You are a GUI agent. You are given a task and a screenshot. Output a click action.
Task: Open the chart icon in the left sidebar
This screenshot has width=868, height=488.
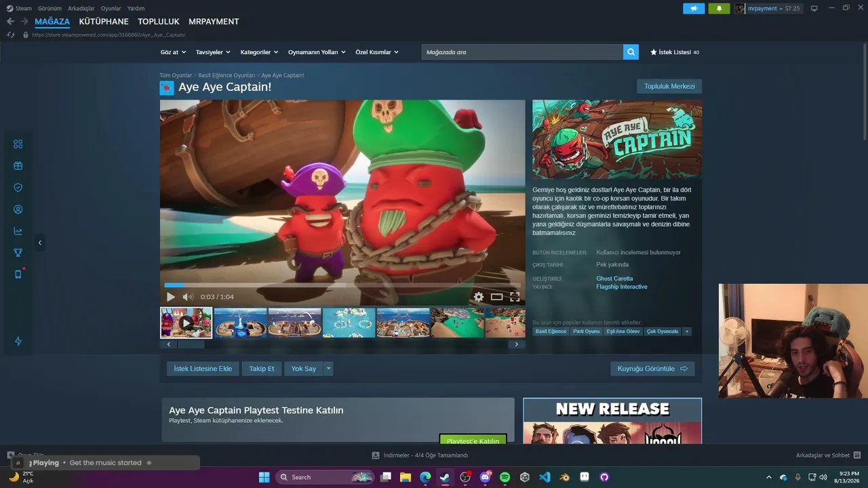coord(18,231)
